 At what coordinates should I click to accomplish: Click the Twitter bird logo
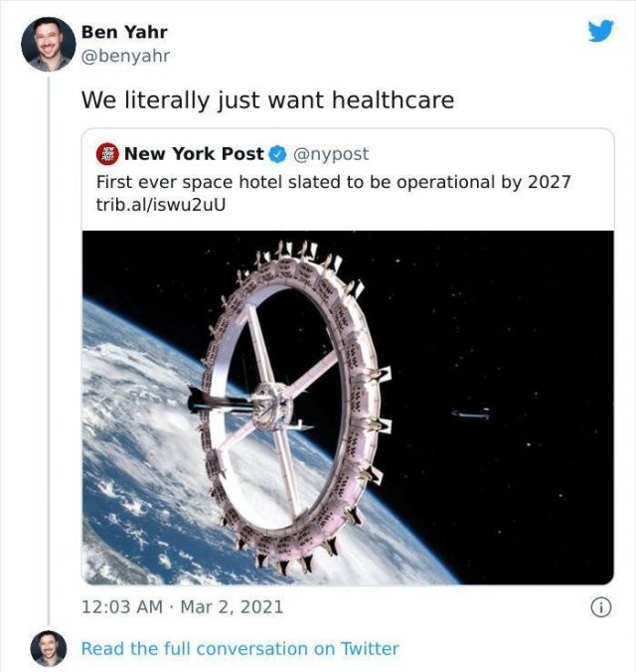pos(600,31)
